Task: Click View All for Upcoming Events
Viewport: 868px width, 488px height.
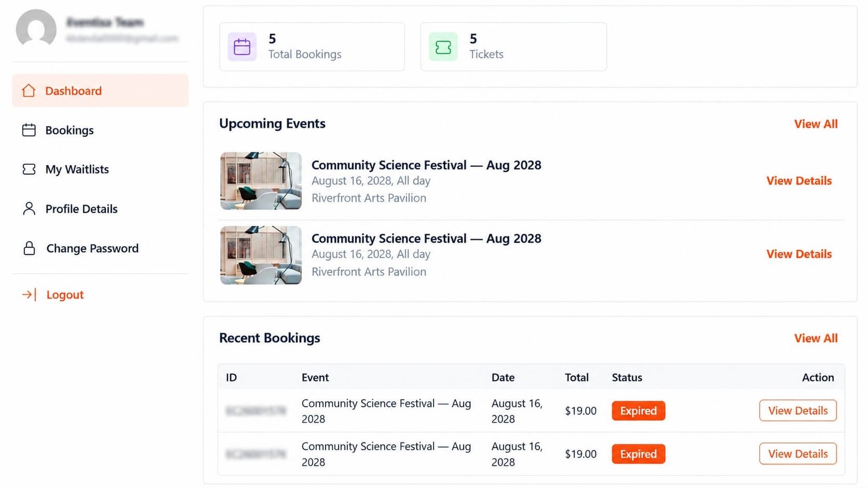Action: coord(816,124)
